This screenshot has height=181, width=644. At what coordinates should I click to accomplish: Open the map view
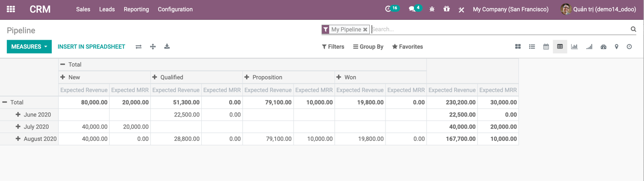617,47
